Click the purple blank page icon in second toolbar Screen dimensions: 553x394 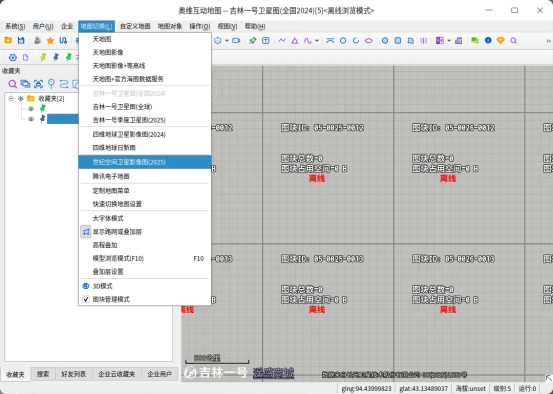pyautogui.click(x=25, y=57)
